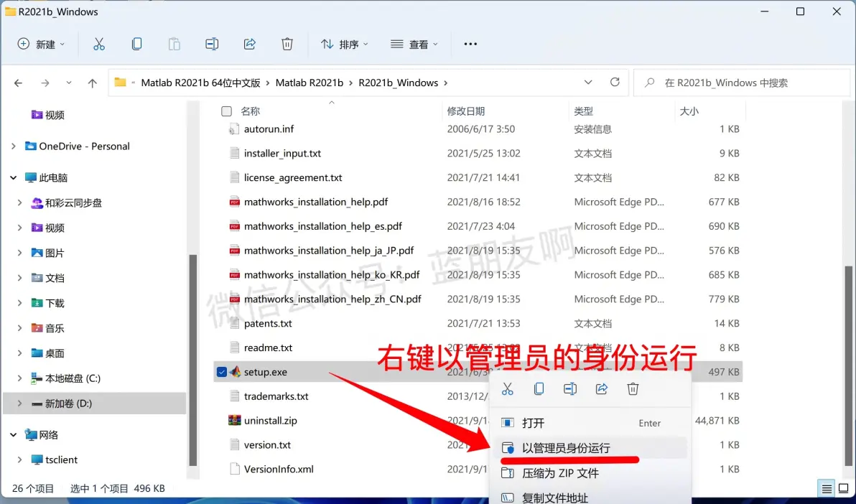
Task: Click the Share icon in the context menu
Action: coord(602,389)
